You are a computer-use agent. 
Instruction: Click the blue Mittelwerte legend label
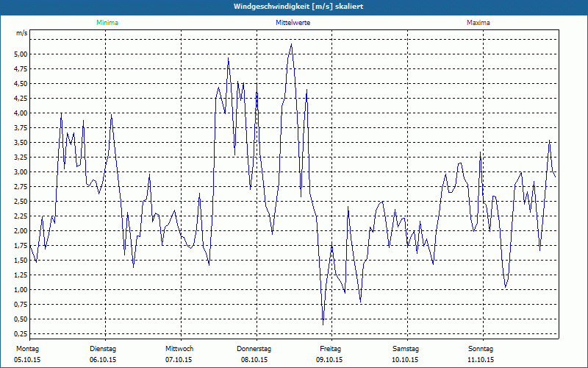293,23
